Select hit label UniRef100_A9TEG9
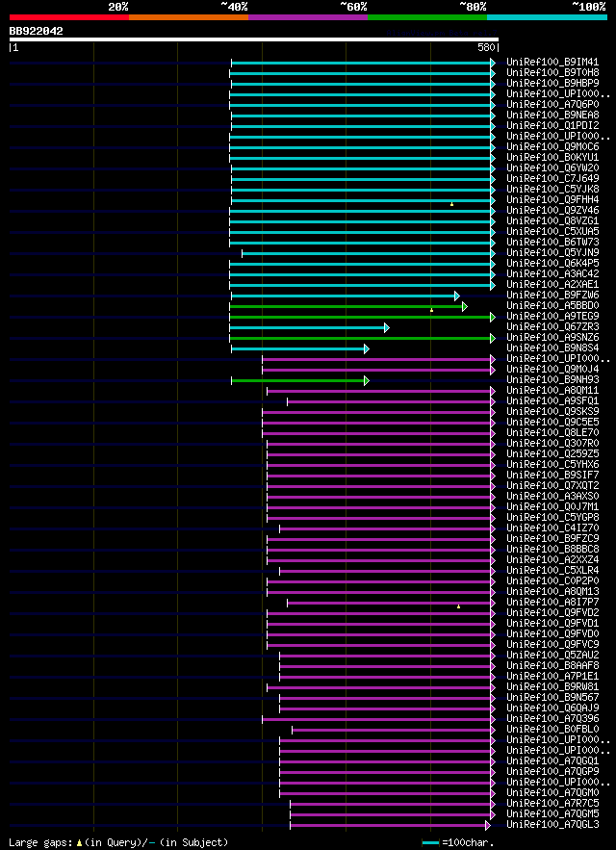 (x=552, y=317)
